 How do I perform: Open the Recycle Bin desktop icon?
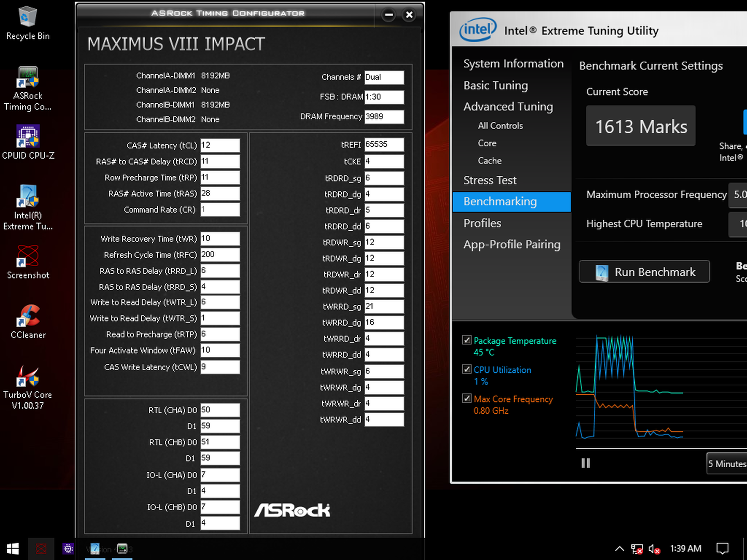click(27, 24)
